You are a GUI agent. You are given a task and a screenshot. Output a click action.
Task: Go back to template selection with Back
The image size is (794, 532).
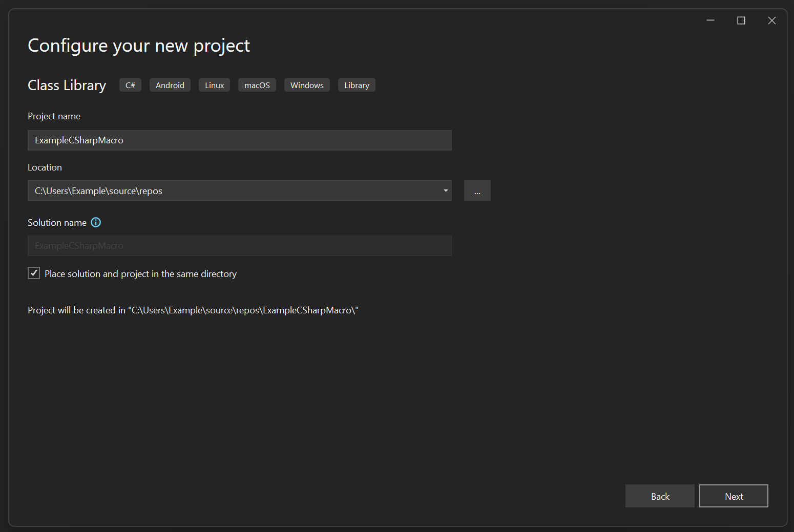tap(660, 496)
